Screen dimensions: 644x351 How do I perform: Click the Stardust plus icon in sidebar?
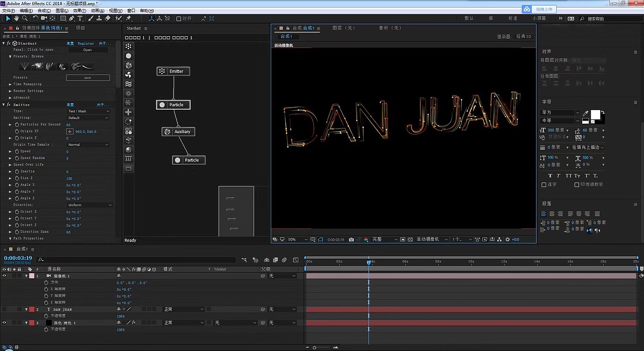click(x=128, y=112)
